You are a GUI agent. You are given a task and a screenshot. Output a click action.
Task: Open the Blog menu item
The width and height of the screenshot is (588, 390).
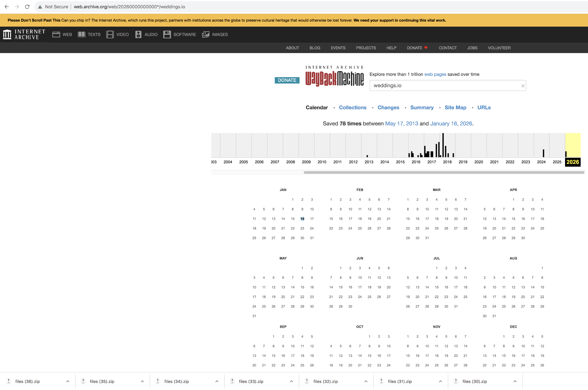point(315,48)
